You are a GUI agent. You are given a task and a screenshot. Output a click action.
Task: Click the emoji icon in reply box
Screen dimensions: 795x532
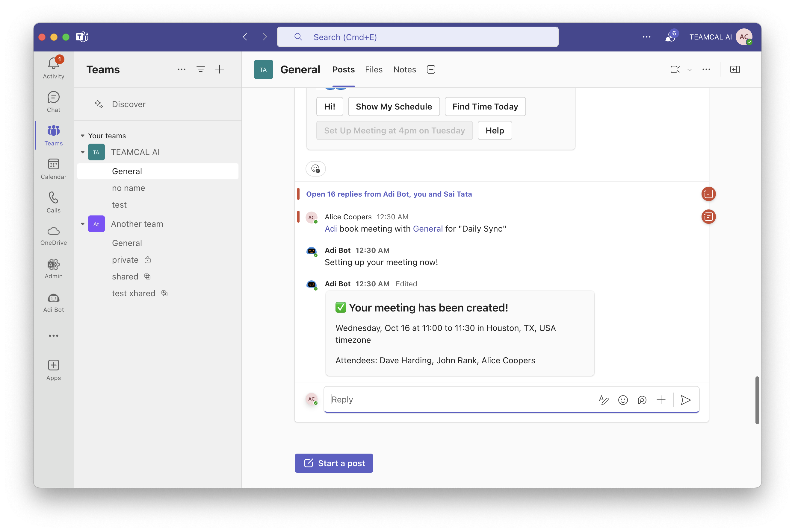(x=622, y=400)
